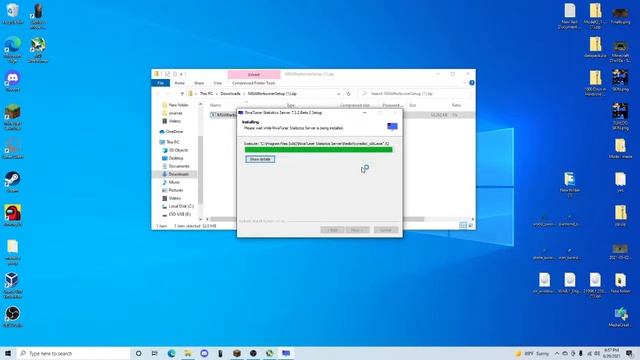Viewport: 640px width, 360px height.
Task: Open the MediaCreationTool desktop icon
Action: [x=620, y=317]
